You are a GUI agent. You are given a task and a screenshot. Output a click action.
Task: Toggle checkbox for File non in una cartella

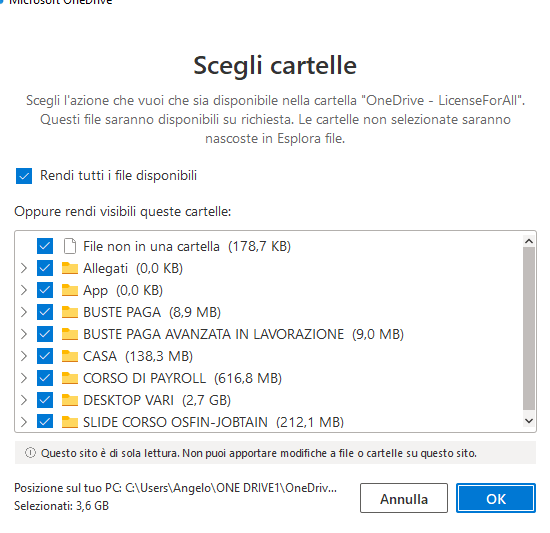coord(45,246)
